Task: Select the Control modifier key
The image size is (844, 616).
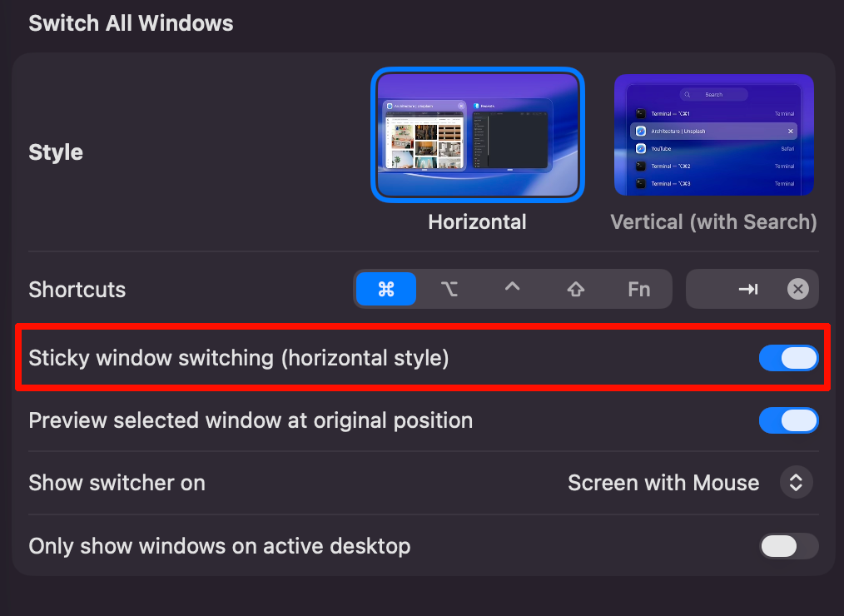Action: [x=513, y=289]
